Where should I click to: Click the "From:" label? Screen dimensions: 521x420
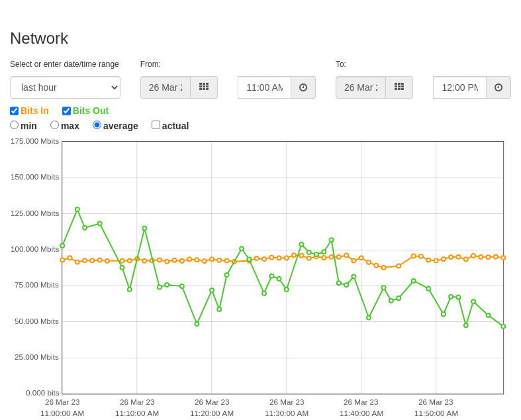click(x=150, y=64)
